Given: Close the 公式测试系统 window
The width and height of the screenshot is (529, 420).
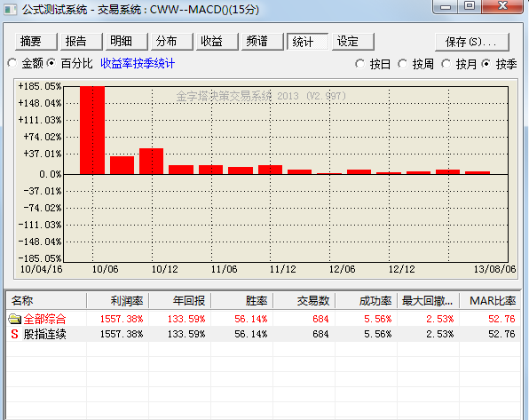Looking at the screenshot, I should coord(502,6).
